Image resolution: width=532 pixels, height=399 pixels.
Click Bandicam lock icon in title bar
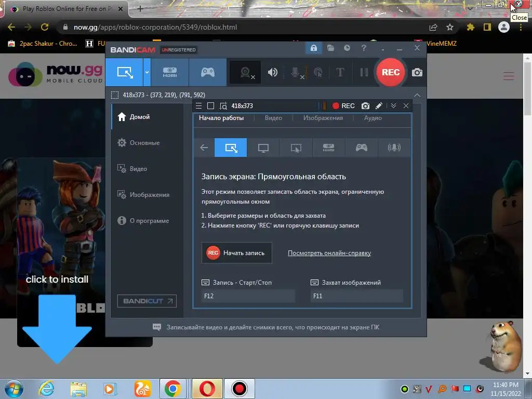313,48
